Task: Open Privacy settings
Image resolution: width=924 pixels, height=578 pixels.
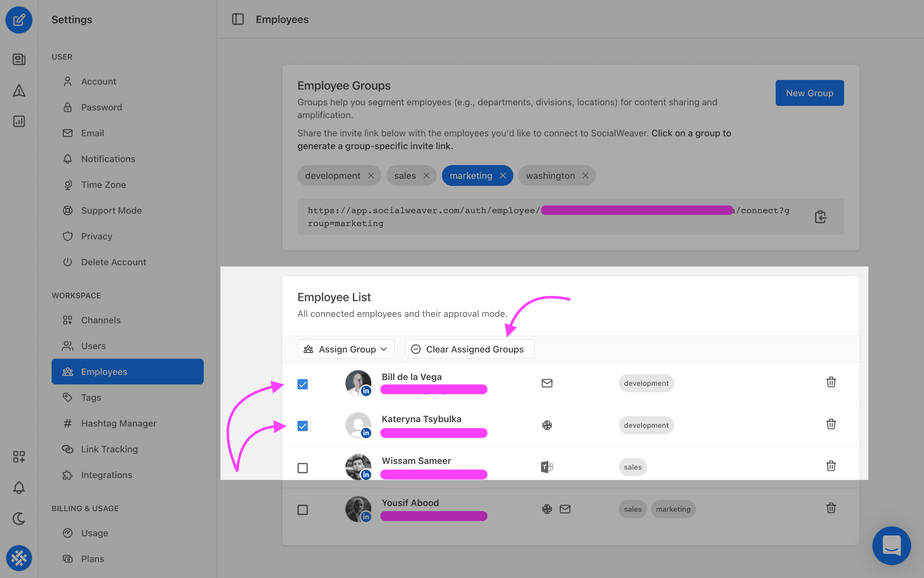Action: tap(128, 236)
